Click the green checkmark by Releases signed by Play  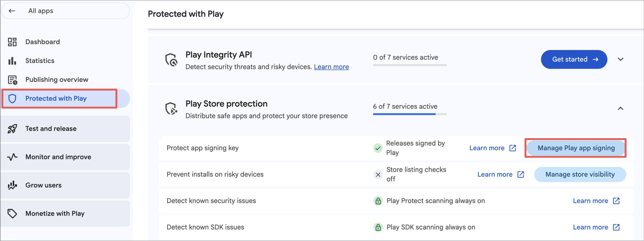tap(378, 148)
